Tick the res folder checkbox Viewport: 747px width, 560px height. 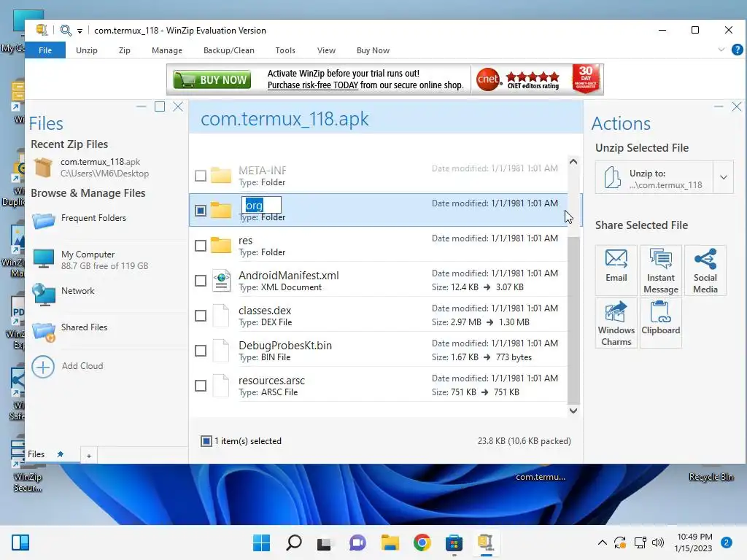201,246
